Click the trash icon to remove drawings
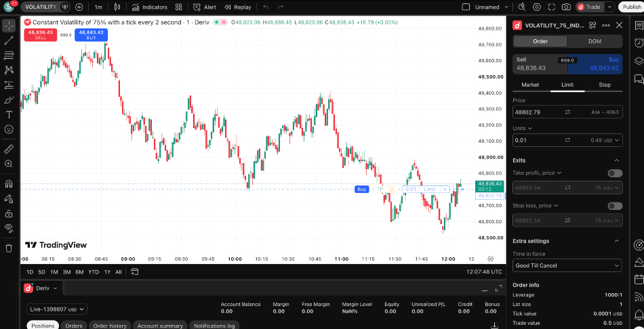Viewport: 644px width, 329px height. [x=9, y=248]
